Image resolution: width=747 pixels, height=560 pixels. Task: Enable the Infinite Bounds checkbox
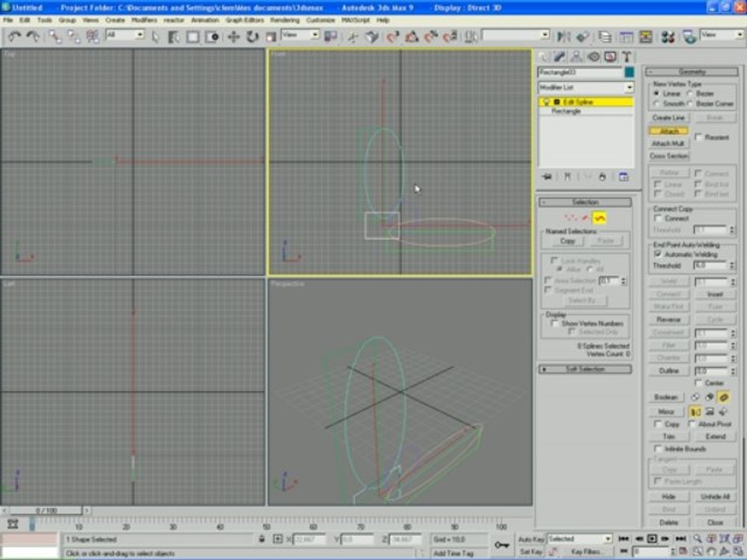pos(658,449)
